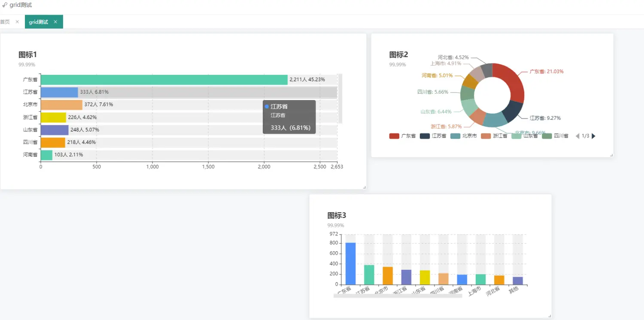Image resolution: width=644 pixels, height=320 pixels.
Task: Click the link icon beside grid测试 title
Action: coord(4,5)
